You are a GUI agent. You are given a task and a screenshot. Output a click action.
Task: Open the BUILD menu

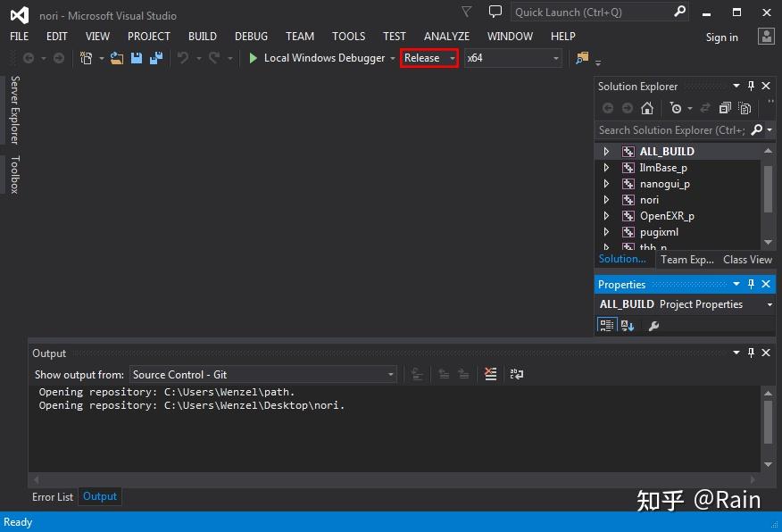[x=202, y=37]
